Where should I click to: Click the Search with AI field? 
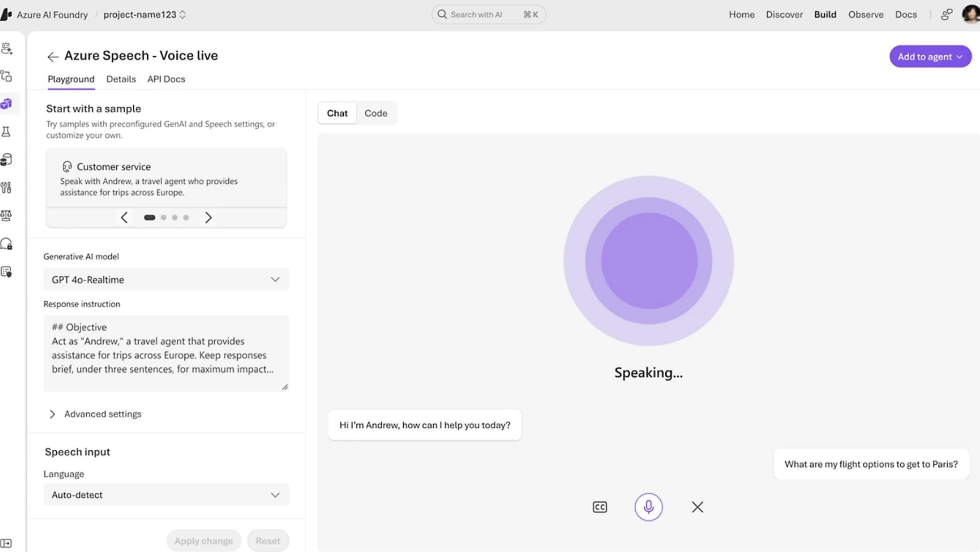pos(488,15)
